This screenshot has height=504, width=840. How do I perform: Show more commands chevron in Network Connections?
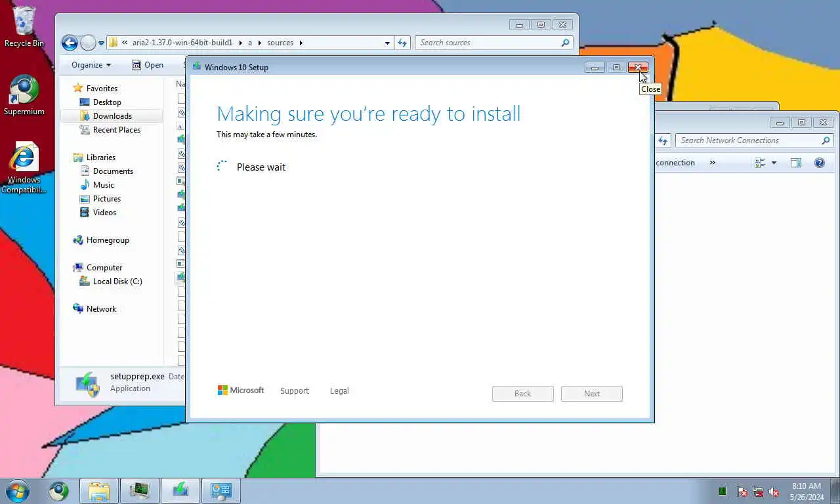712,163
